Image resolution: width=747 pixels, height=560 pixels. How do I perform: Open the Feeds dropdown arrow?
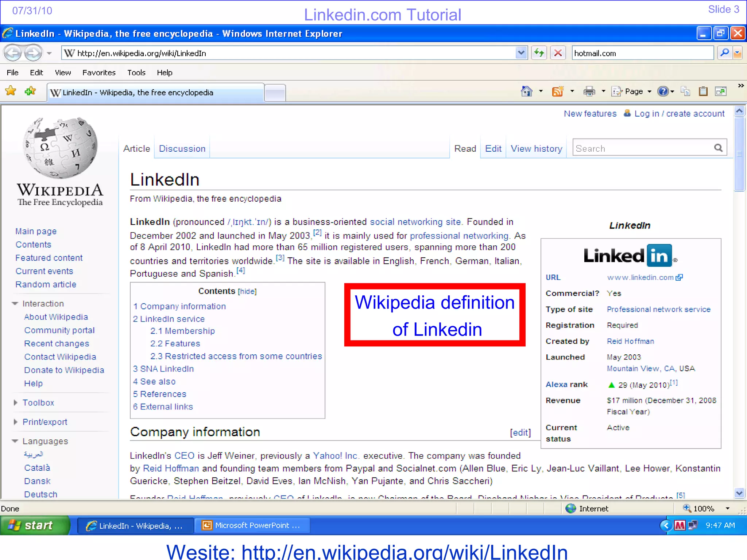click(x=572, y=91)
